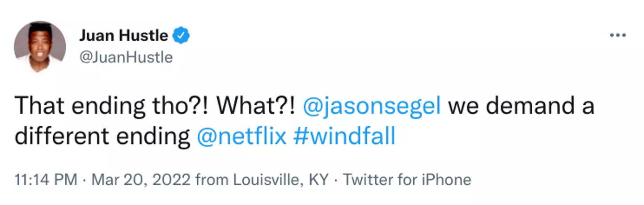Click the 11:14 PM timestamp
The image size is (644, 205).
[x=46, y=180]
